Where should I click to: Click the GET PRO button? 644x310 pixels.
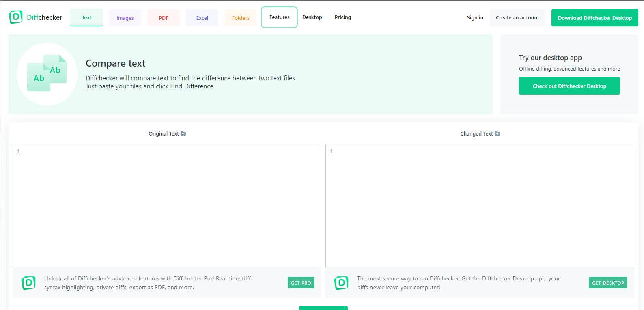301,283
